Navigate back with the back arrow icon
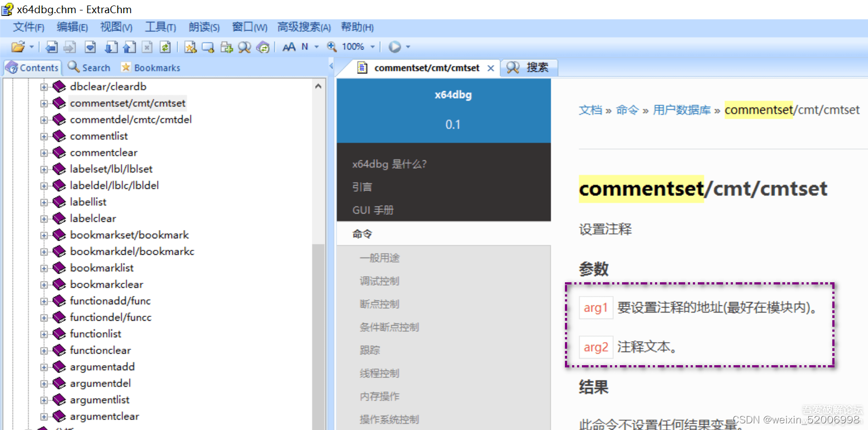This screenshot has height=430, width=868. [x=51, y=47]
